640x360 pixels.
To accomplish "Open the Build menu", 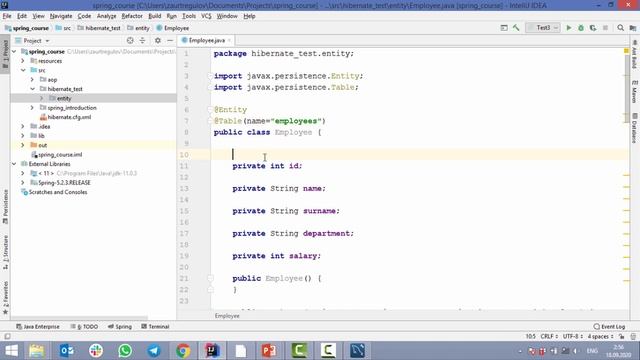I will [154, 16].
